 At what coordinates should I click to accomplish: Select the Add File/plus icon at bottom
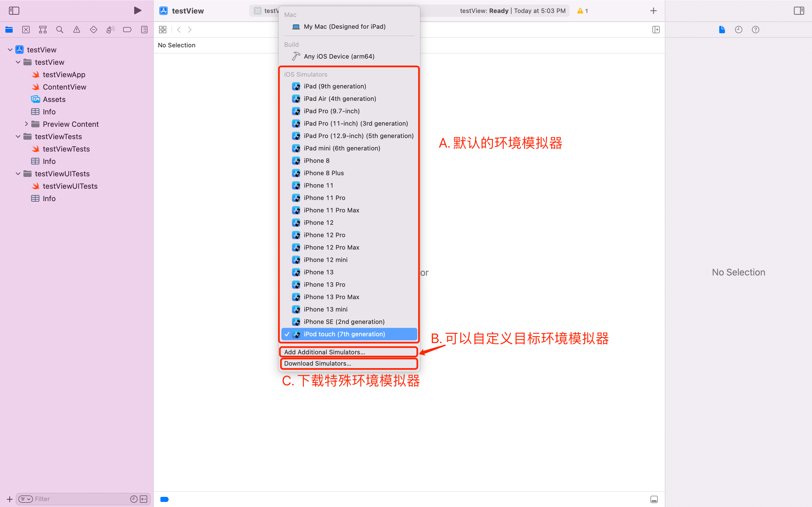[9, 499]
